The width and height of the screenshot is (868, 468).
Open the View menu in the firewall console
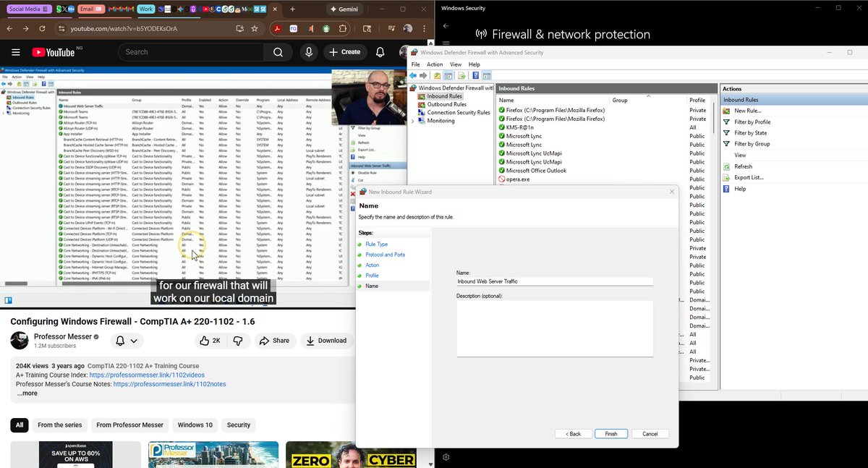[456, 64]
